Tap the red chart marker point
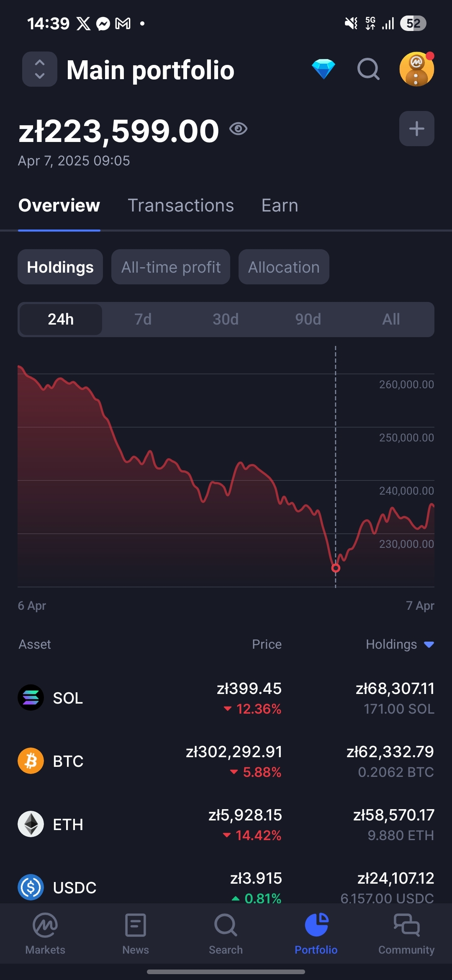 point(336,568)
